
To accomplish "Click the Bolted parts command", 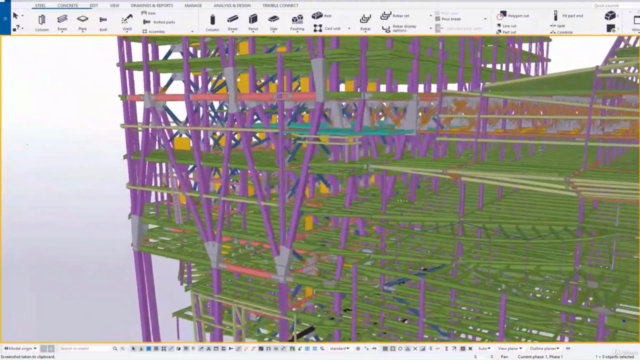I will (x=159, y=22).
